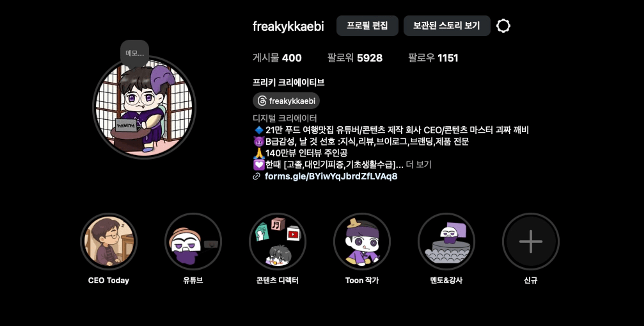This screenshot has height=326, width=644.
Task: Open the freakykkaebi Threads badge
Action: click(x=286, y=101)
